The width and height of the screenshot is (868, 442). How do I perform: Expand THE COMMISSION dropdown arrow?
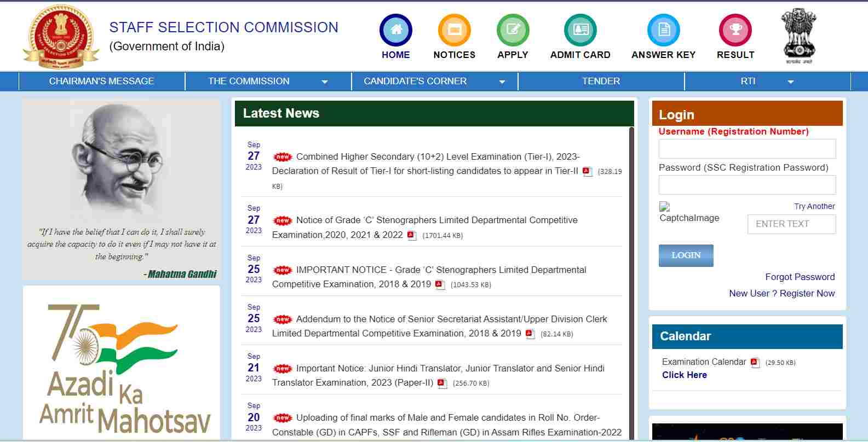[x=325, y=82]
